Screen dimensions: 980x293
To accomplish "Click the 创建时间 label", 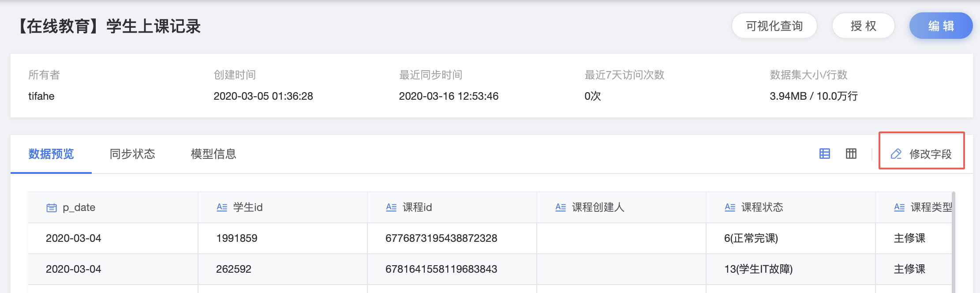I will [235, 75].
